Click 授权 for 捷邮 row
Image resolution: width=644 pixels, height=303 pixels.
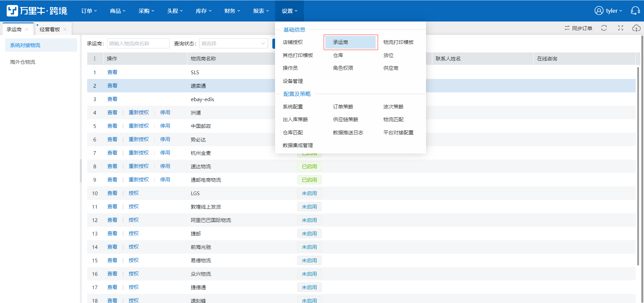pyautogui.click(x=134, y=233)
